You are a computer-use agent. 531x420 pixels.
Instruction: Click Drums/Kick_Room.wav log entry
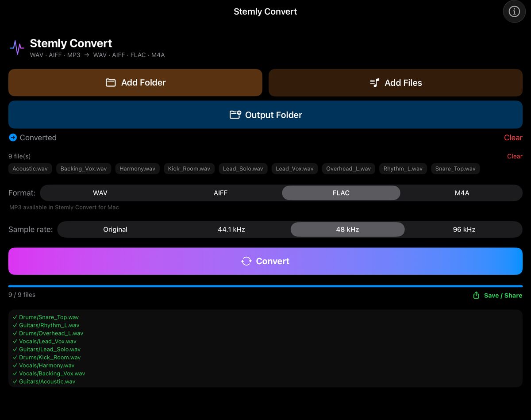(46, 357)
